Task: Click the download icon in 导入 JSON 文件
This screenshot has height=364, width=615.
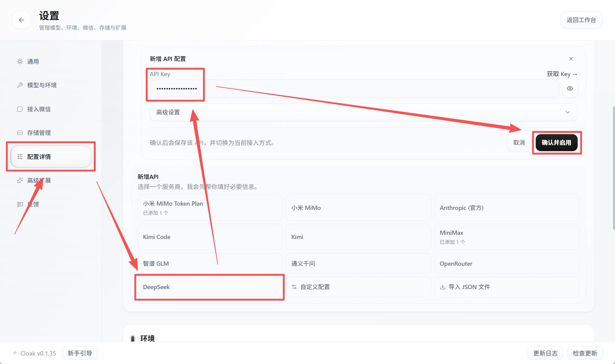Action: click(443, 287)
